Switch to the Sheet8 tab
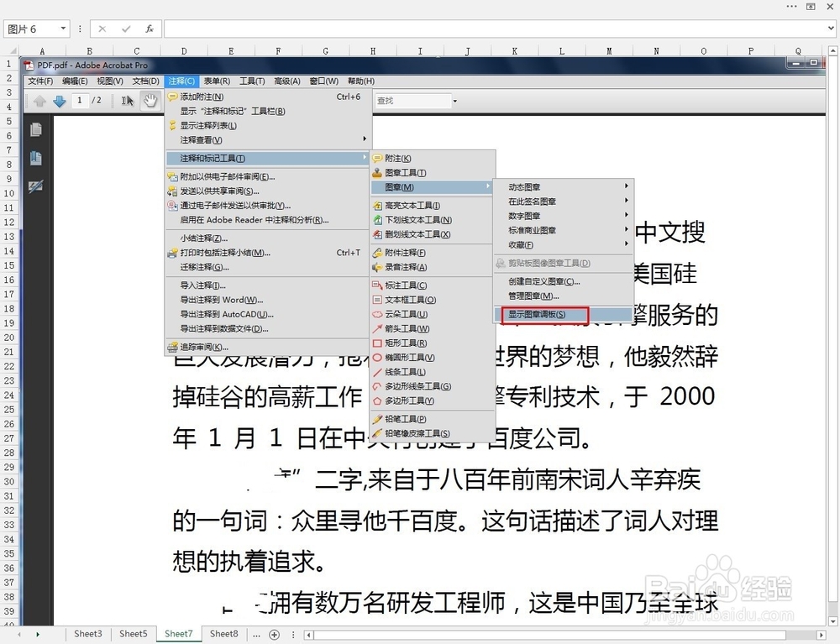Image resolution: width=840 pixels, height=644 pixels. [224, 634]
